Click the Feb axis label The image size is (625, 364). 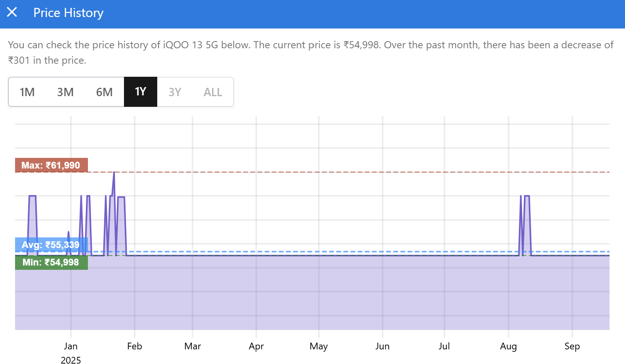tap(135, 346)
